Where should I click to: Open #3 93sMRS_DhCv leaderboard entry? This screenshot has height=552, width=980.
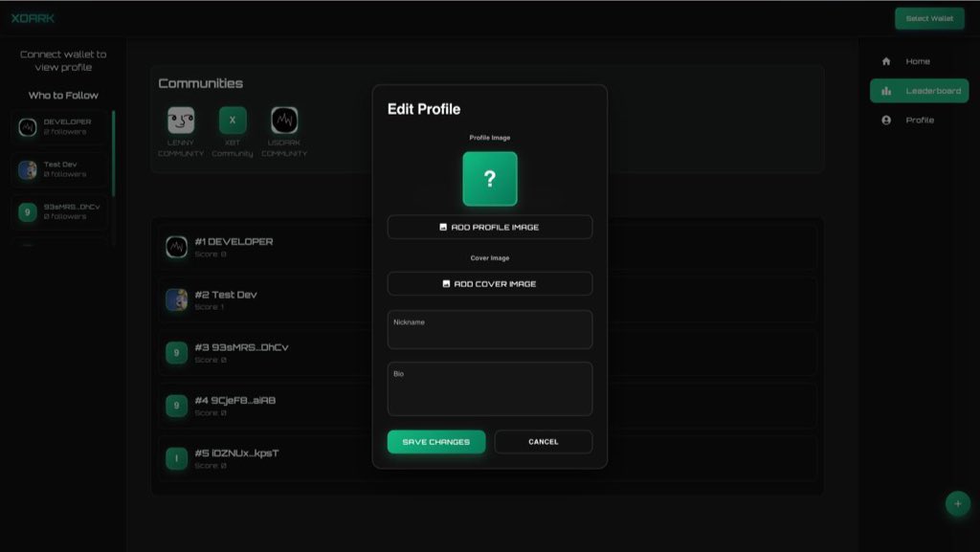(487, 353)
